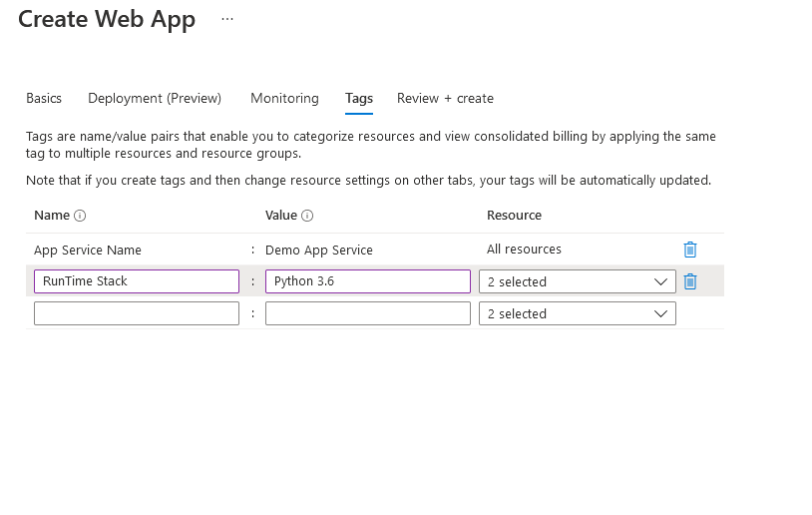Edit the RunTime Stack name field
This screenshot has height=515, width=812.
click(137, 281)
